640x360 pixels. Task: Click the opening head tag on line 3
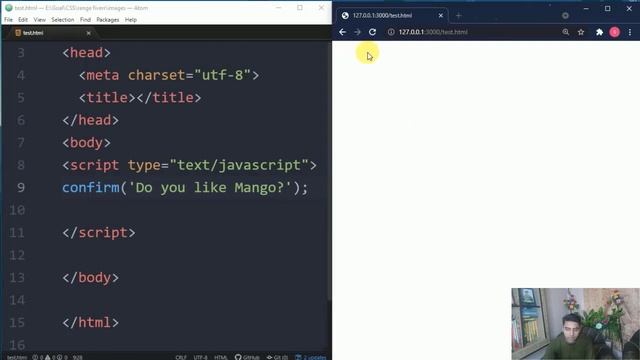[87, 53]
